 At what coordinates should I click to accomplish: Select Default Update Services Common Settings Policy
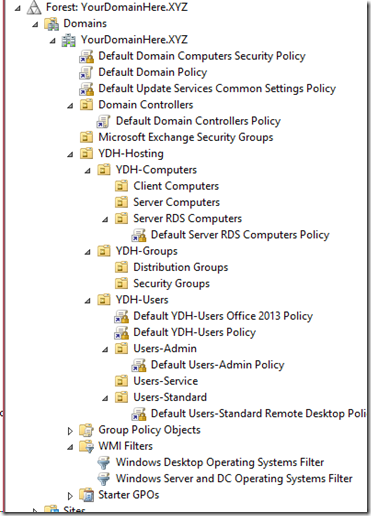[217, 89]
